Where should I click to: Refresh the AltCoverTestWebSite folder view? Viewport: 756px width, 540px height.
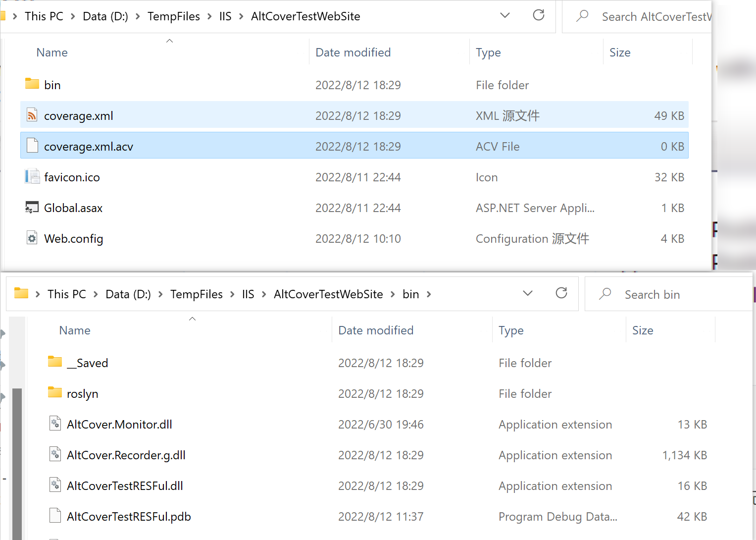[x=539, y=15]
